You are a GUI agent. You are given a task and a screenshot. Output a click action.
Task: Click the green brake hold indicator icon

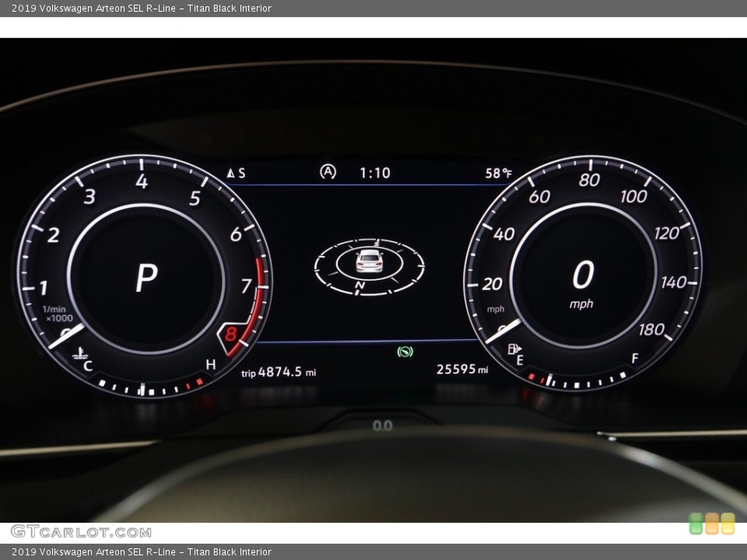point(405,352)
